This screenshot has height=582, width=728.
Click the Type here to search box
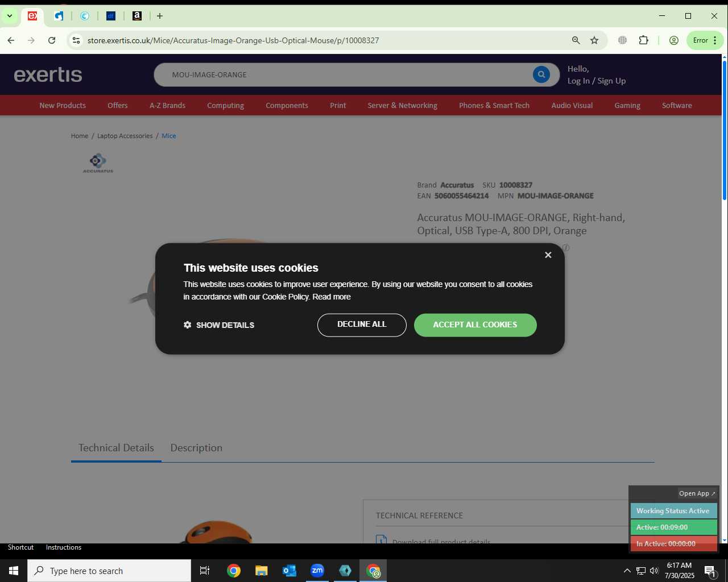pyautogui.click(x=109, y=571)
